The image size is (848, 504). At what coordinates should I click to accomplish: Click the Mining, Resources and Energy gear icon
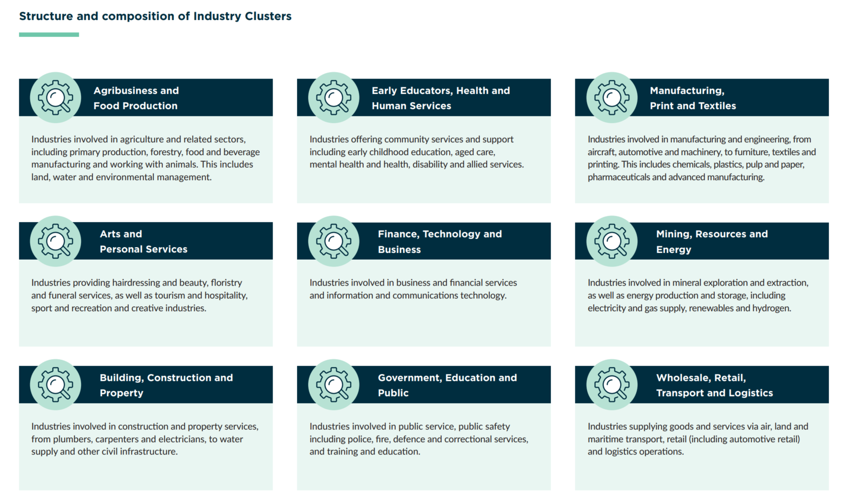click(x=612, y=241)
